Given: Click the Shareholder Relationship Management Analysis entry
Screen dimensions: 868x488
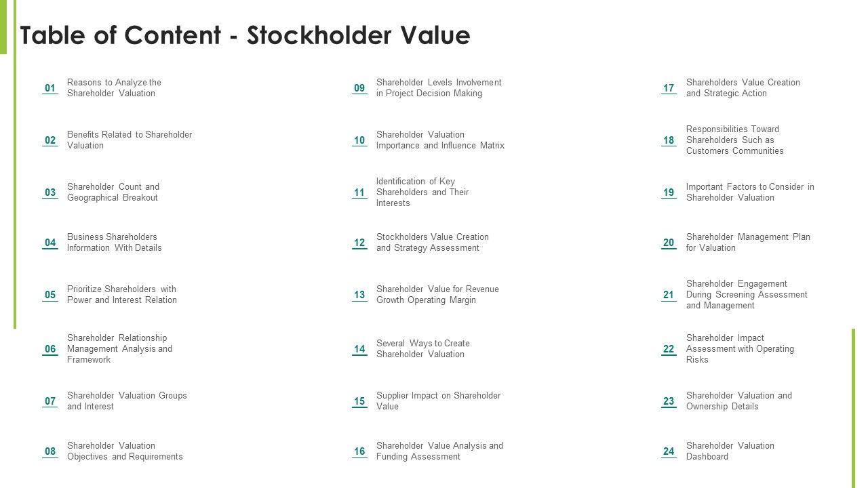Looking at the screenshot, I should [x=119, y=348].
